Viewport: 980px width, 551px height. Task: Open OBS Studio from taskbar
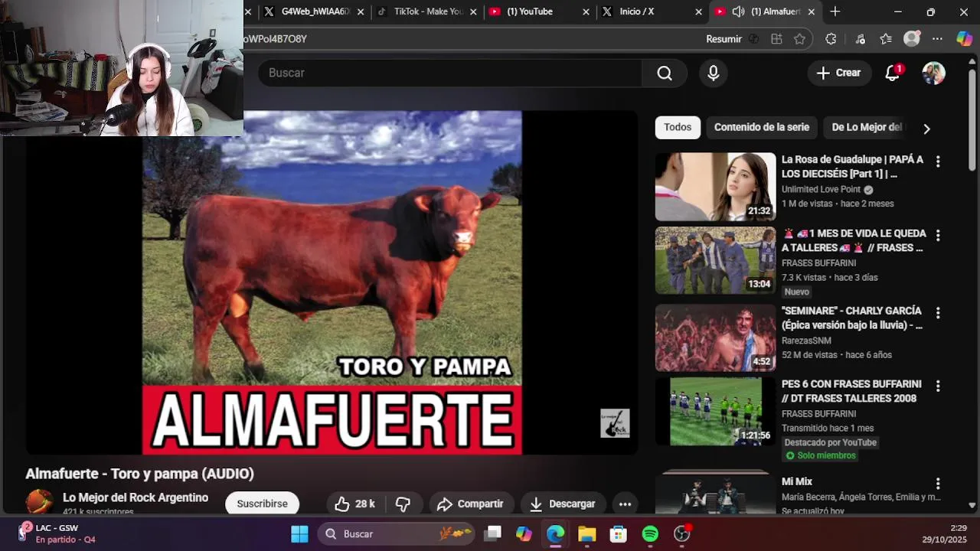point(681,533)
